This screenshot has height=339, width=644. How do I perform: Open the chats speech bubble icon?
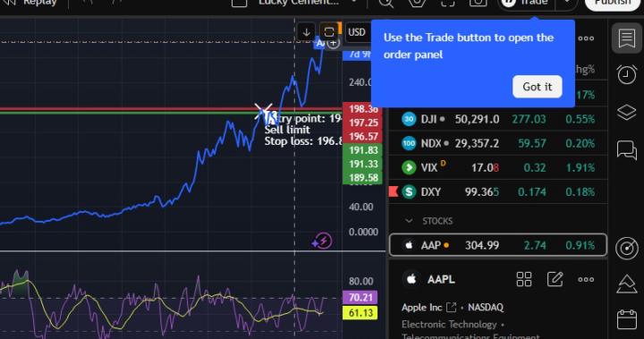click(x=626, y=149)
